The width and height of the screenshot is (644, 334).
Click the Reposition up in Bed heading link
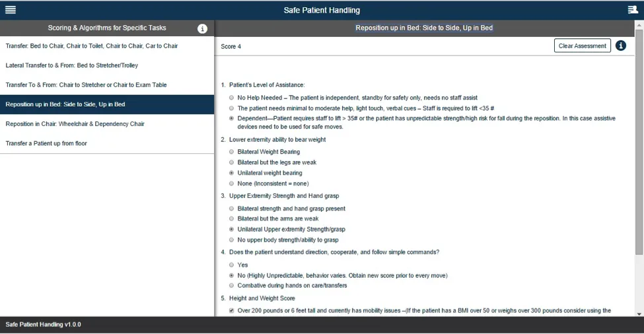click(424, 28)
